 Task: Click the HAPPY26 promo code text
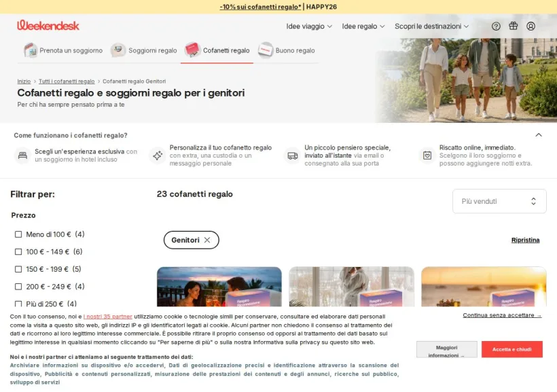pos(321,7)
